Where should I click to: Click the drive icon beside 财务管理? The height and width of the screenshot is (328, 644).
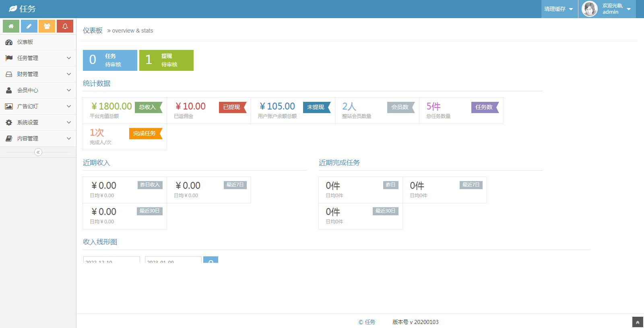coord(9,74)
